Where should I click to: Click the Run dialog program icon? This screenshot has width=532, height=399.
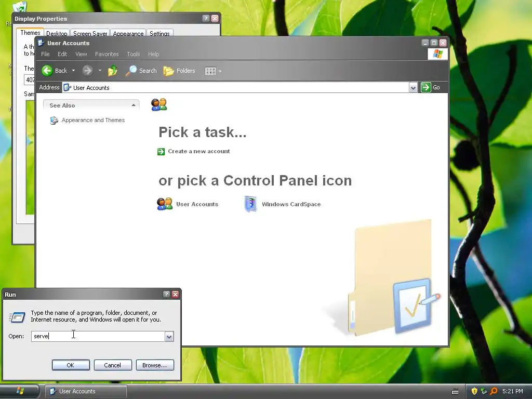point(17,317)
